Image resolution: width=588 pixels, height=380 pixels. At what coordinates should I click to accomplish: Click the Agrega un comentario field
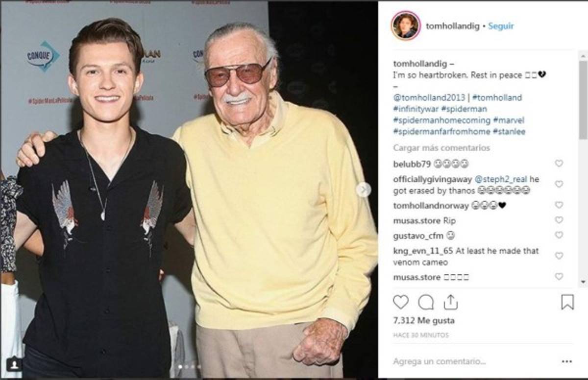pyautogui.click(x=465, y=362)
